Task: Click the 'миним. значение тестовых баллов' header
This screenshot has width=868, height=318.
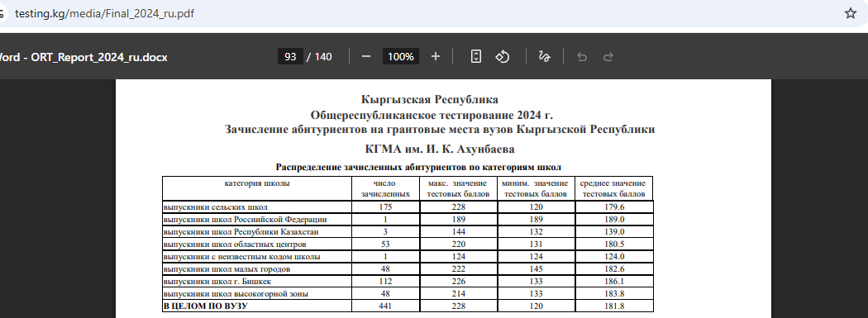Action: tap(536, 188)
